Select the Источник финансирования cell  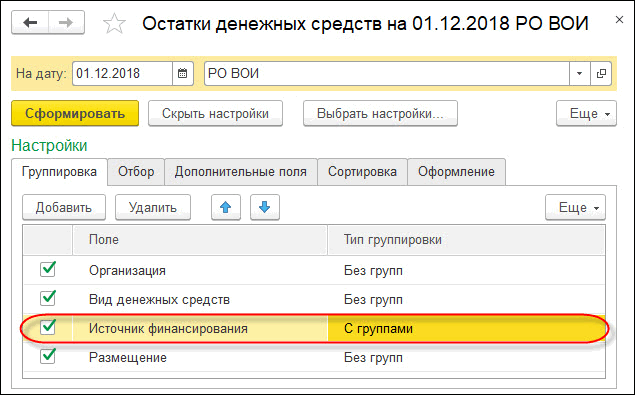coord(200,329)
